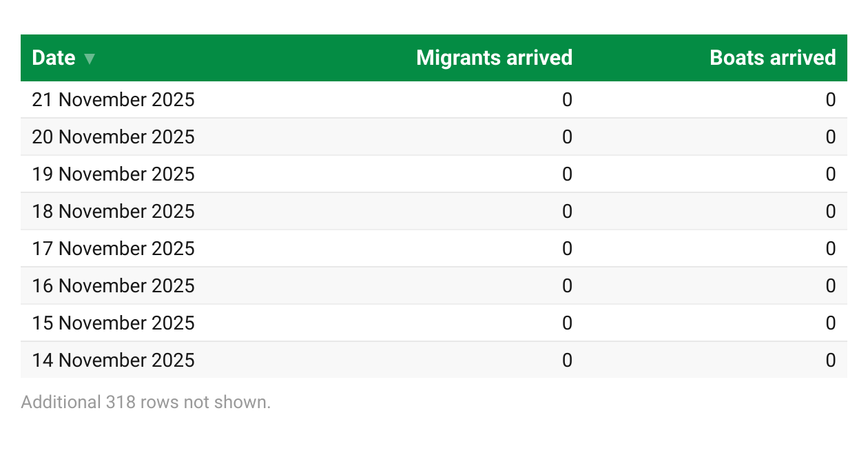Select the 15 November 2025 date cell
The image size is (868, 455).
tap(113, 323)
